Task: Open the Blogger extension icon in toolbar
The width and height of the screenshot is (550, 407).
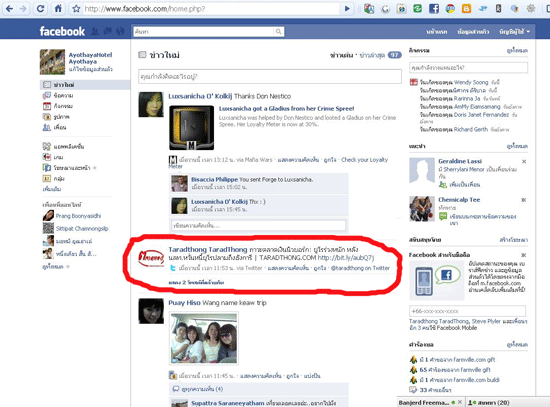Action: click(466, 8)
